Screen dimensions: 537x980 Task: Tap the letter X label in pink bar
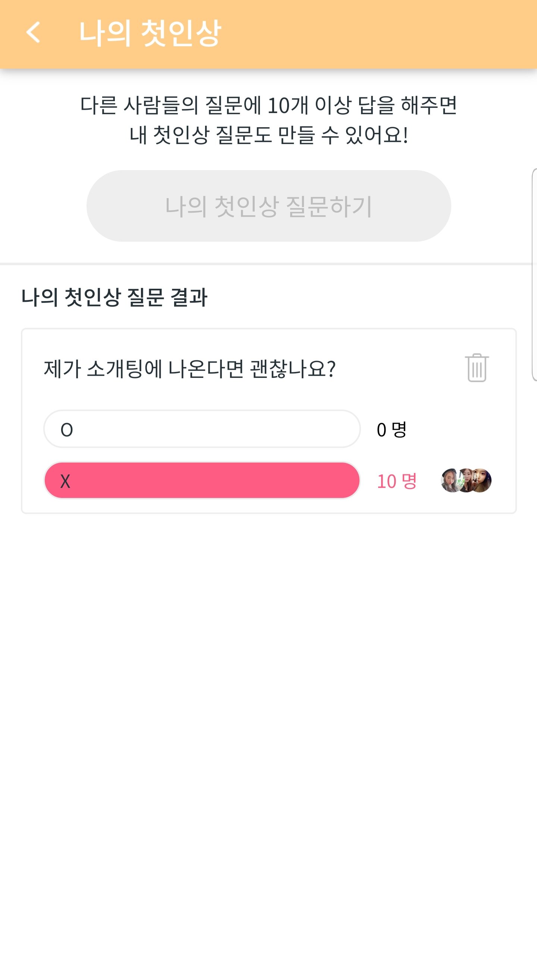pyautogui.click(x=65, y=481)
